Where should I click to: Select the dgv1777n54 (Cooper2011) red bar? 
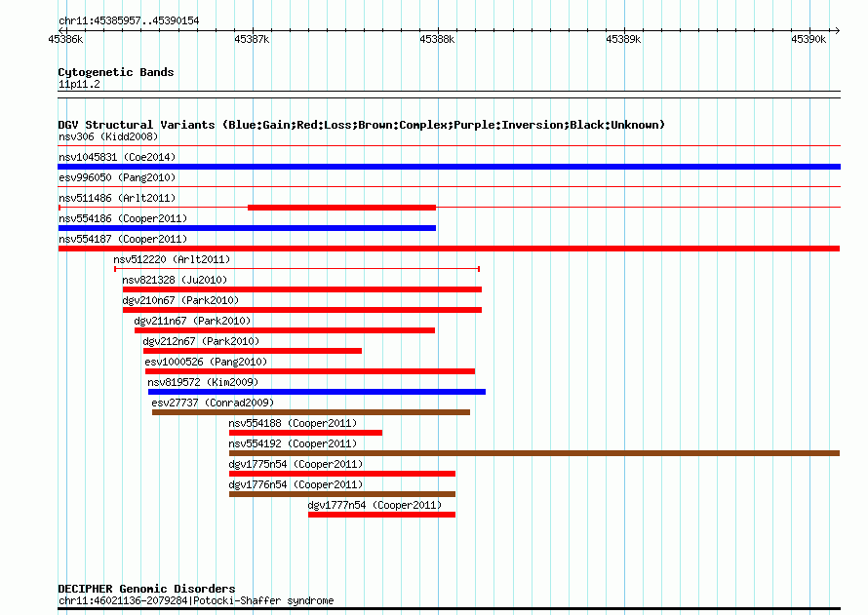click(382, 515)
